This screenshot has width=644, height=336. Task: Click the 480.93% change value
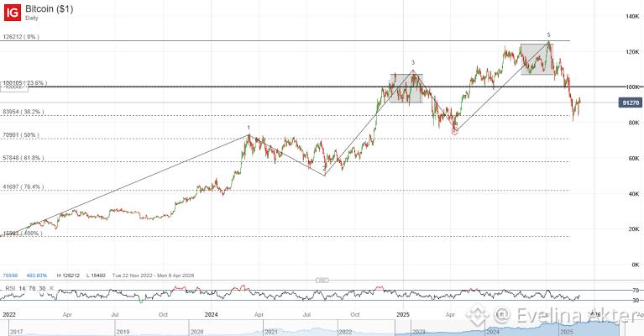click(x=37, y=276)
